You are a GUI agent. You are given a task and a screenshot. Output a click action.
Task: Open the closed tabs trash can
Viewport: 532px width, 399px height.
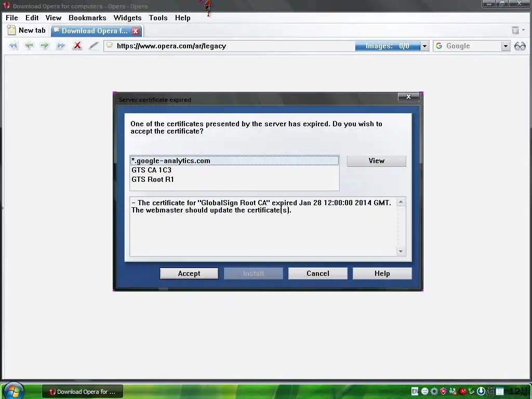(515, 30)
